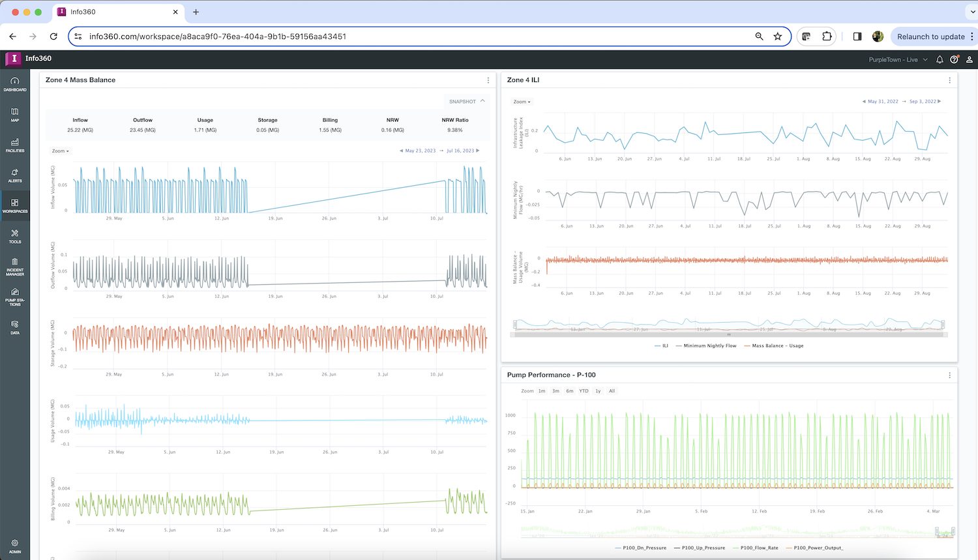Open the Zoom dropdown on the ILI chart

[x=521, y=102]
